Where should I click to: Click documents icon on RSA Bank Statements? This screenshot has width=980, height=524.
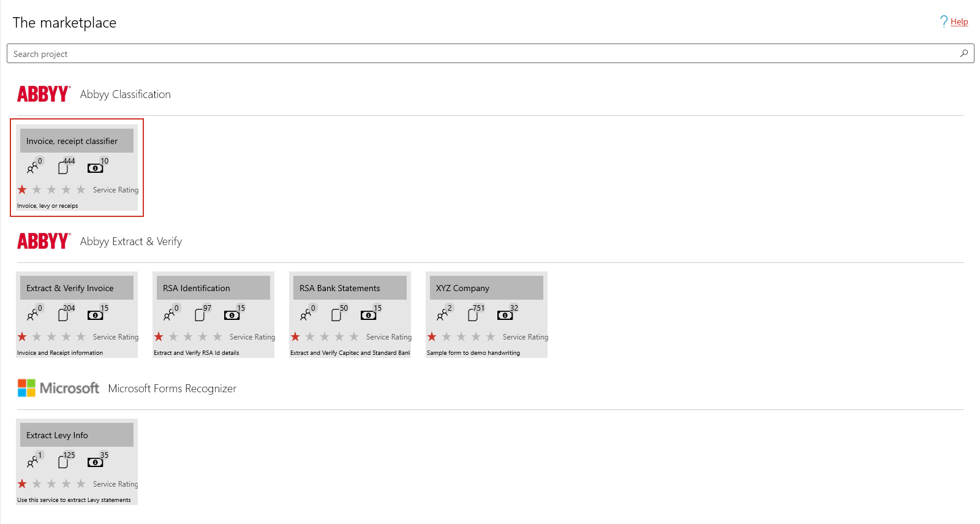click(336, 314)
